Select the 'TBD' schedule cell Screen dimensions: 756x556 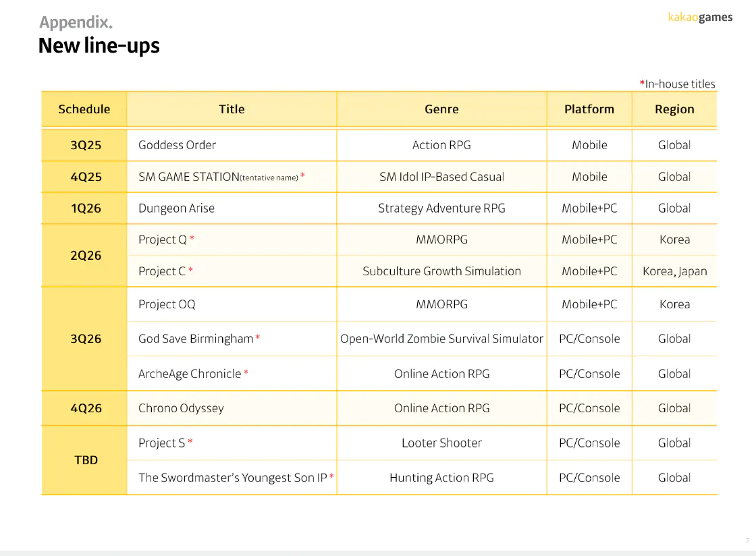(84, 460)
